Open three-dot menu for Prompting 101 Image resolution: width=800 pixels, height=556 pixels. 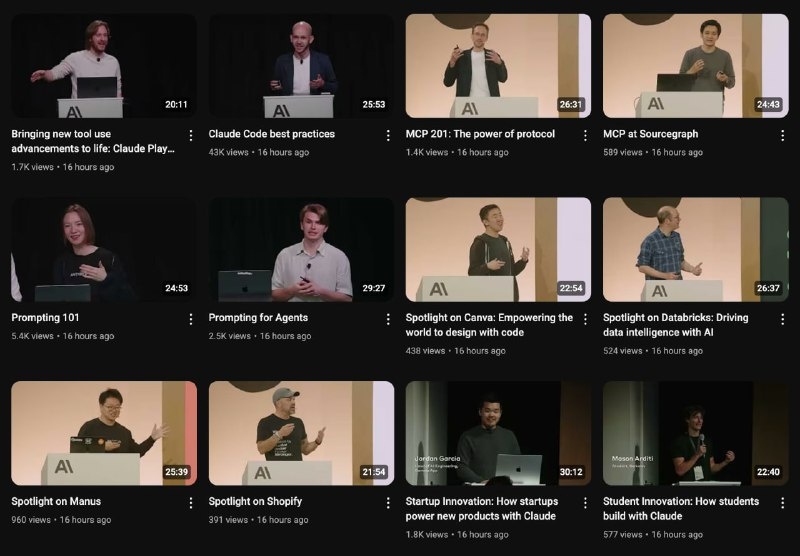pos(190,319)
